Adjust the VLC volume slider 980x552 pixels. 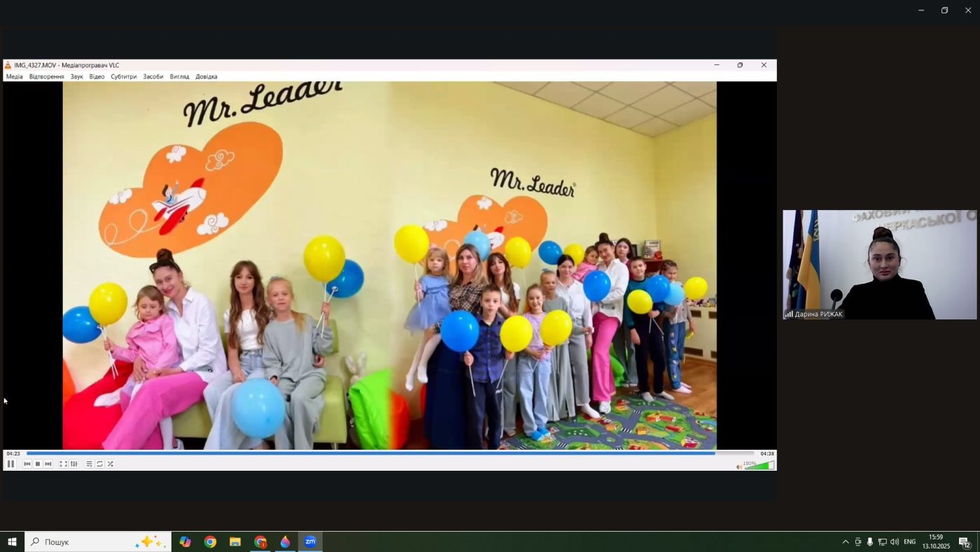759,465
